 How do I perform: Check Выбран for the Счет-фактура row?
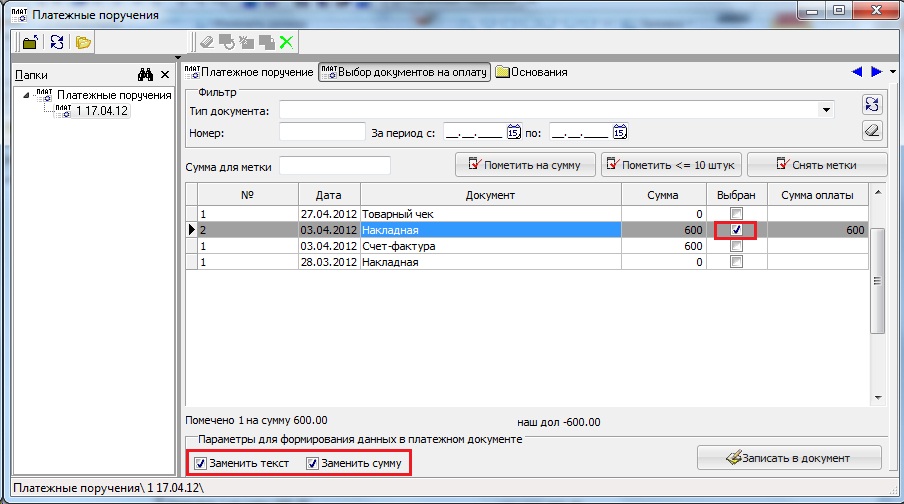pos(736,246)
